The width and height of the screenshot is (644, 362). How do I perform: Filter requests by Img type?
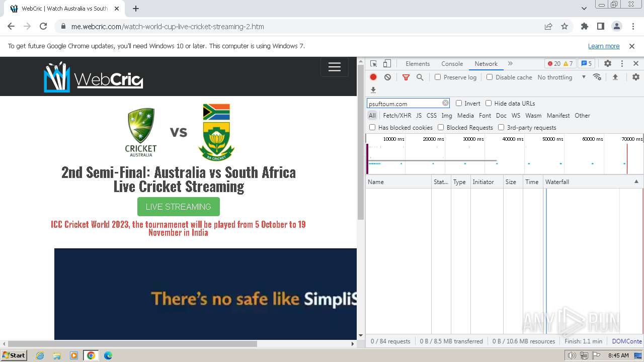click(x=447, y=116)
